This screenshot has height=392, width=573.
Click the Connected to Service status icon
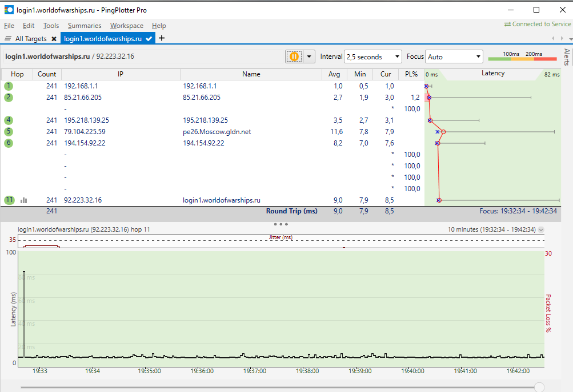point(507,24)
